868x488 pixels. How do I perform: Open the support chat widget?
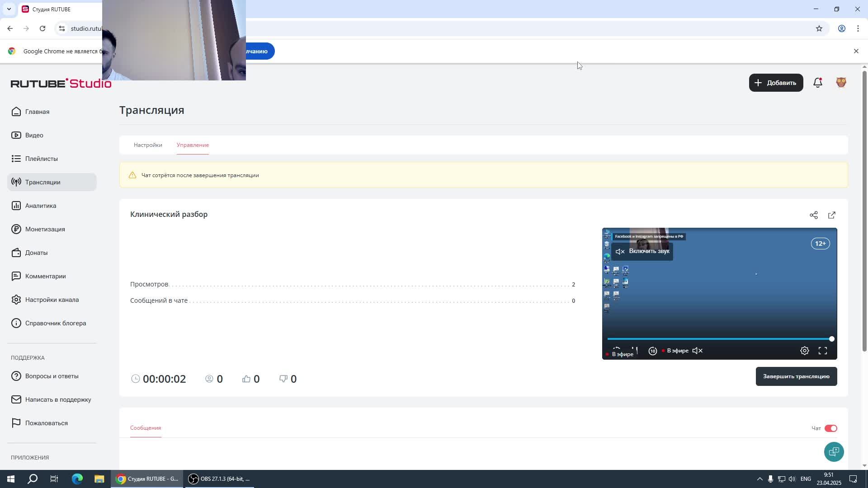click(x=834, y=452)
